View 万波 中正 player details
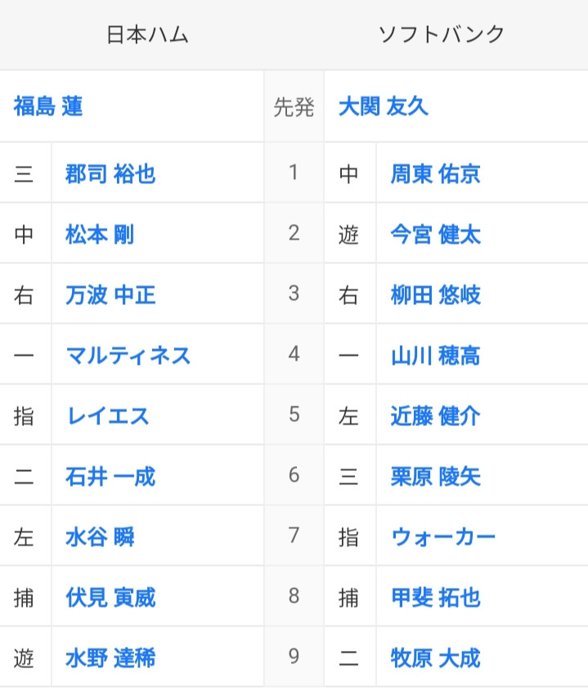The image size is (588, 700). [110, 295]
